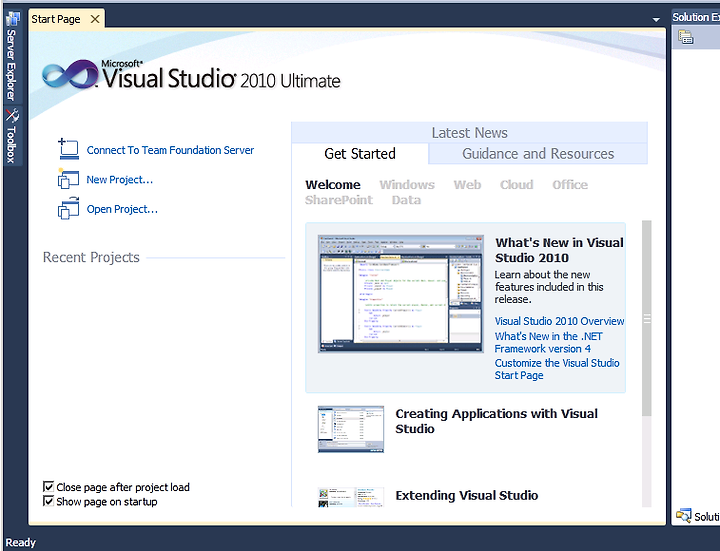Screen dimensions: 720x551
Task: Click the Extending Visual Studio thumbnail image
Action: 351,497
